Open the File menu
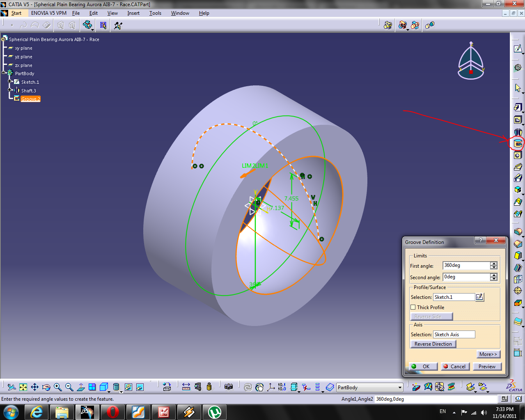Image resolution: width=525 pixels, height=420 pixels. click(x=76, y=13)
